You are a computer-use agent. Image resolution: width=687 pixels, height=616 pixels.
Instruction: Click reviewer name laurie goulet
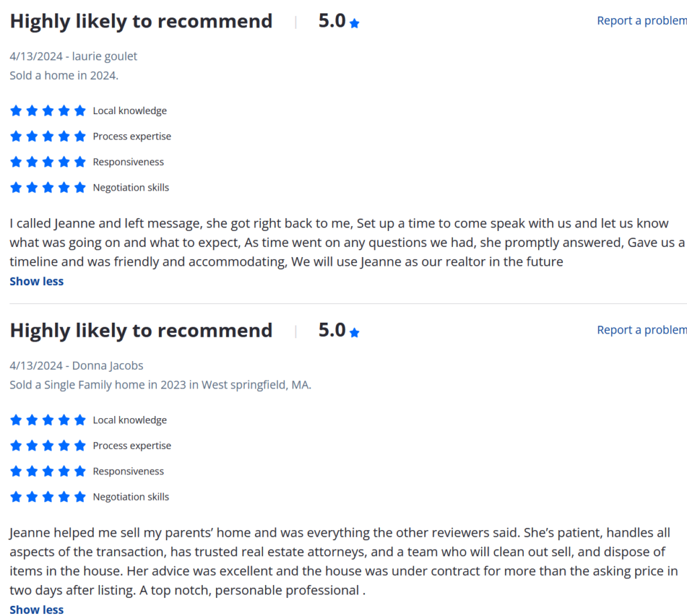[105, 56]
